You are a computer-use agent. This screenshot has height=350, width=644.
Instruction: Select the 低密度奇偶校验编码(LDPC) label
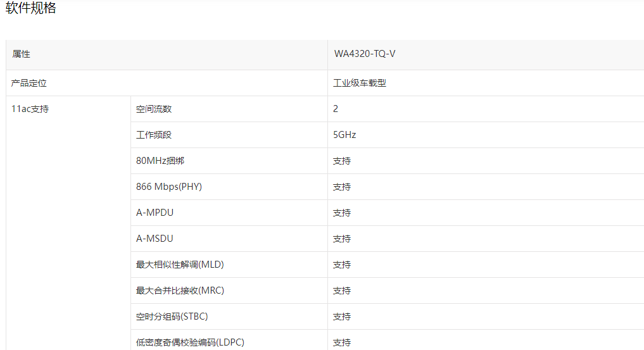click(x=190, y=342)
